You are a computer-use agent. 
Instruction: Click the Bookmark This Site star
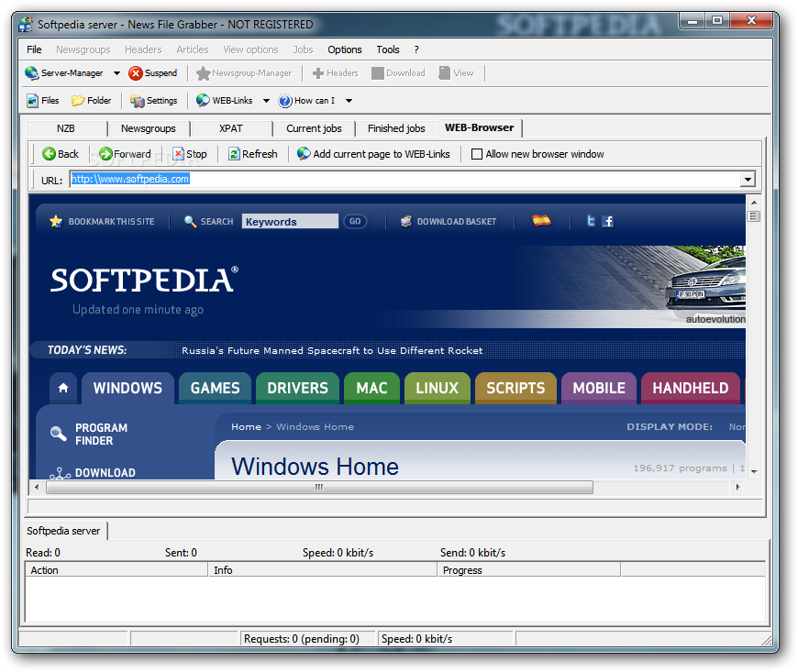click(x=55, y=221)
